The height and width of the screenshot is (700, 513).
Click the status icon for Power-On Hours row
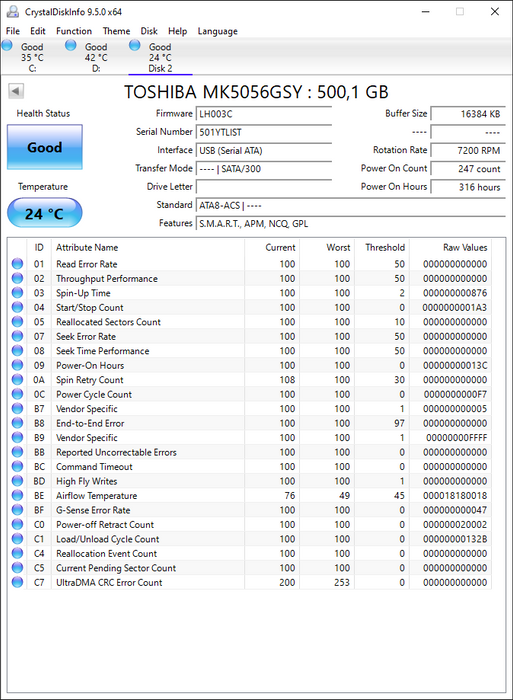(x=17, y=365)
